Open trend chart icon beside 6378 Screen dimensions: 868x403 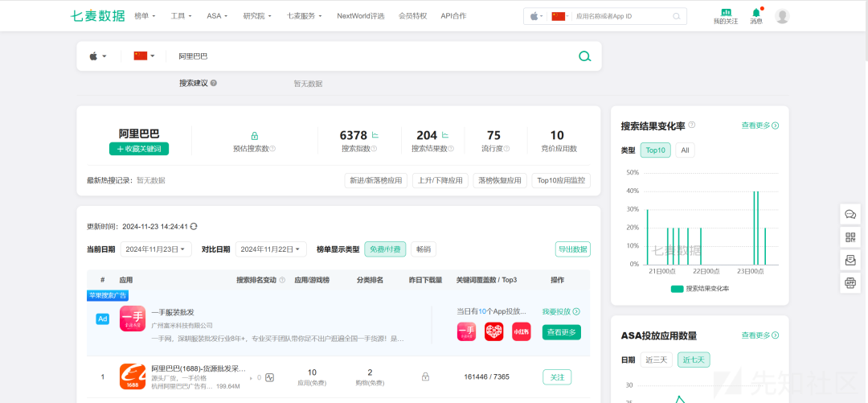(375, 134)
